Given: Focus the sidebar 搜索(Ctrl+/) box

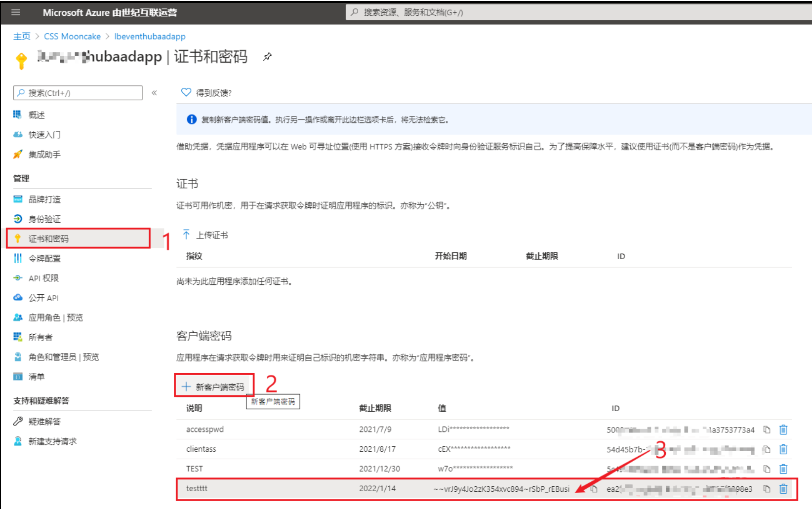Looking at the screenshot, I should tap(79, 93).
